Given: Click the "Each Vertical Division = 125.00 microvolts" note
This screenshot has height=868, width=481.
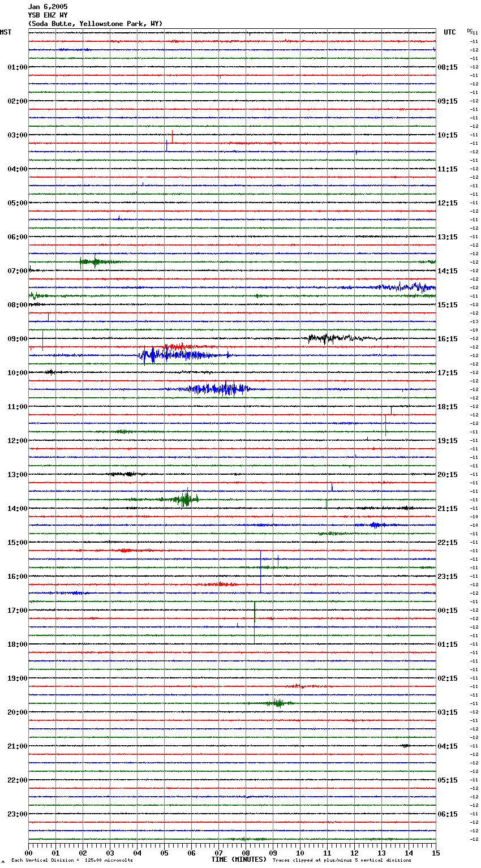Looking at the screenshot, I should [x=72, y=861].
